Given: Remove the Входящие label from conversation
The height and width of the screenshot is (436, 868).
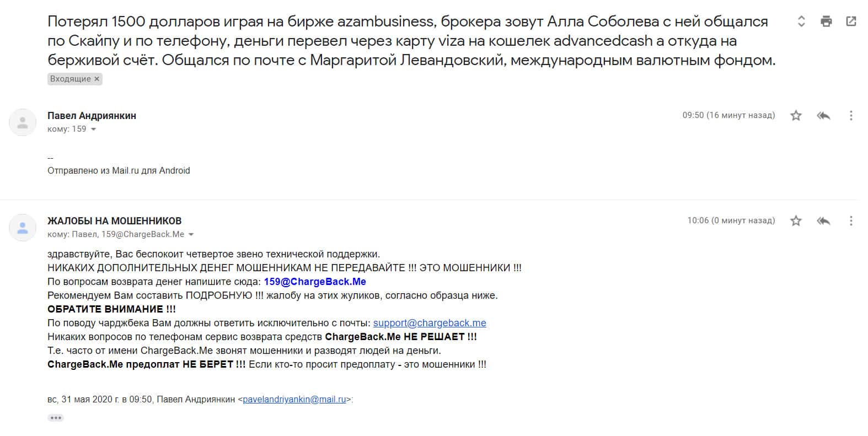Looking at the screenshot, I should [97, 79].
